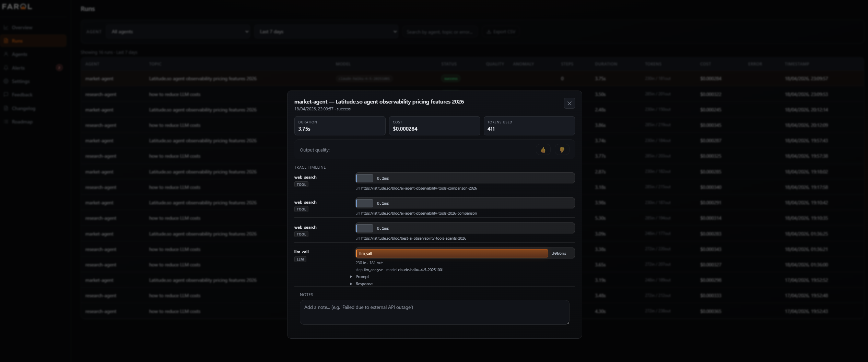
Task: Click the search by agent, topic field
Action: tap(441, 32)
